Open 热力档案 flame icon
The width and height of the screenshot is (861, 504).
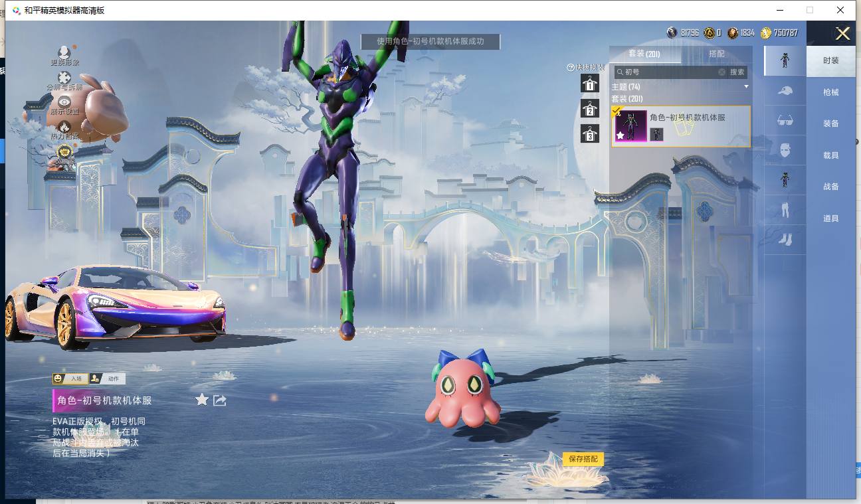click(x=64, y=127)
